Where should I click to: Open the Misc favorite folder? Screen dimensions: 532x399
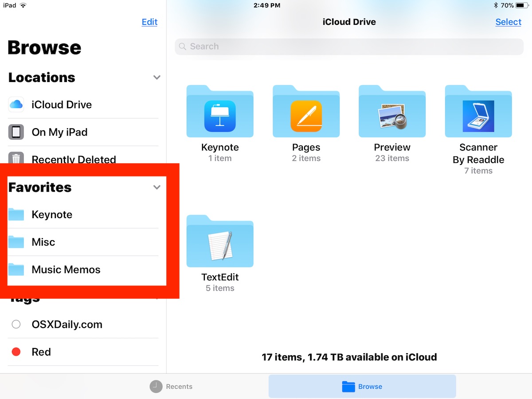tap(83, 242)
